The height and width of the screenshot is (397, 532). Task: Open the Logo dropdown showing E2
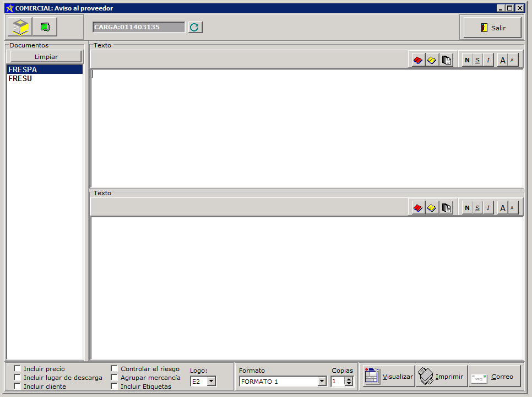[x=211, y=382]
